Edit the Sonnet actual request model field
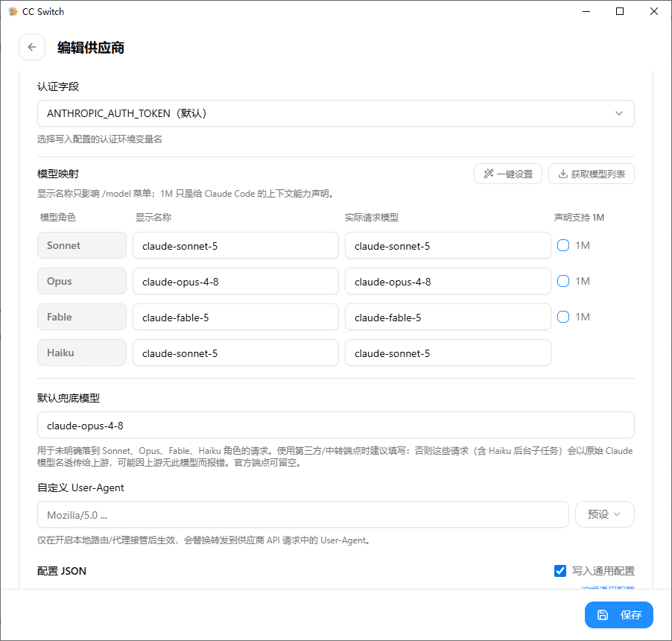672x641 pixels. click(x=448, y=245)
